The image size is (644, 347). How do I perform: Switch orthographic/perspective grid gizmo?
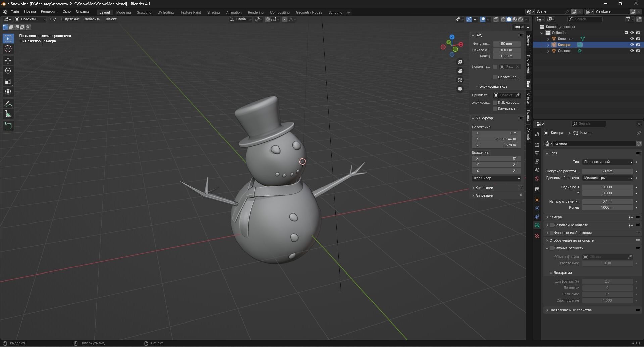coord(460,89)
